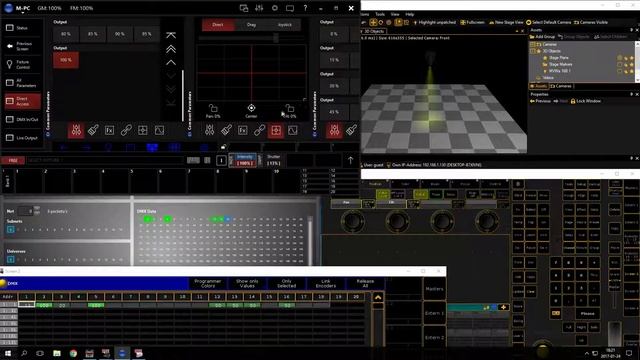Click inside the pan/tilt crosshair grid
Screen dimensions: 640x360
pos(251,73)
